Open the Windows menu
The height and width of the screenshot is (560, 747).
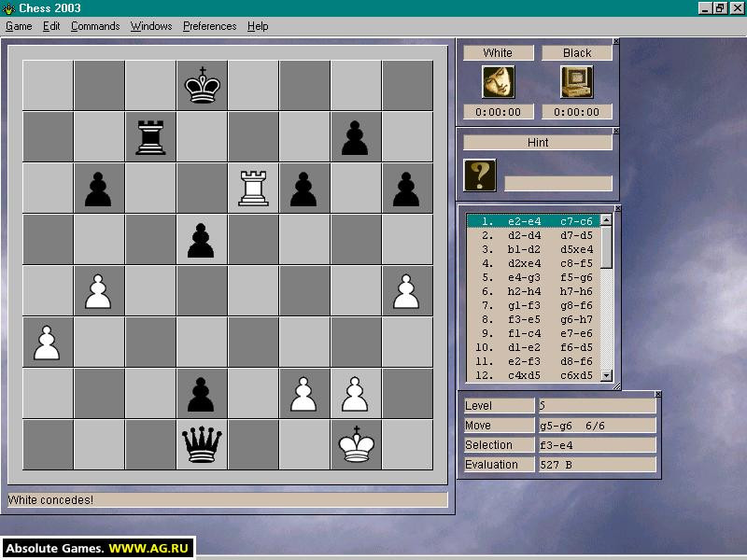151,26
